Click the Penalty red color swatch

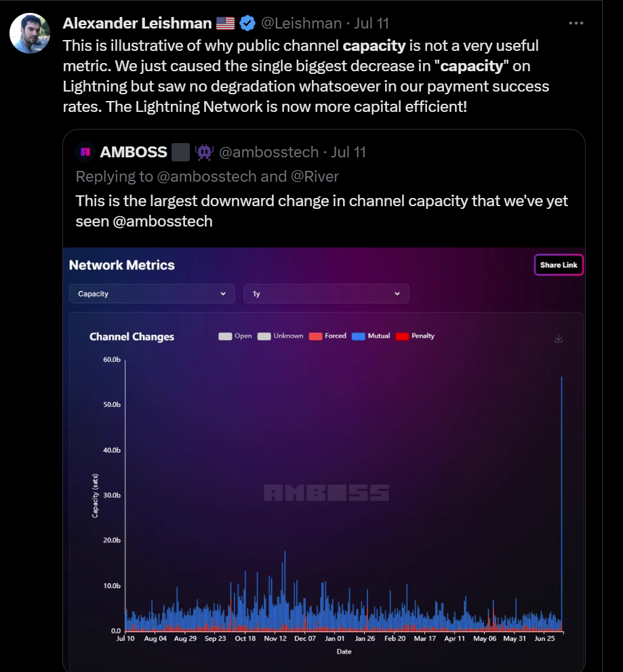click(x=402, y=336)
